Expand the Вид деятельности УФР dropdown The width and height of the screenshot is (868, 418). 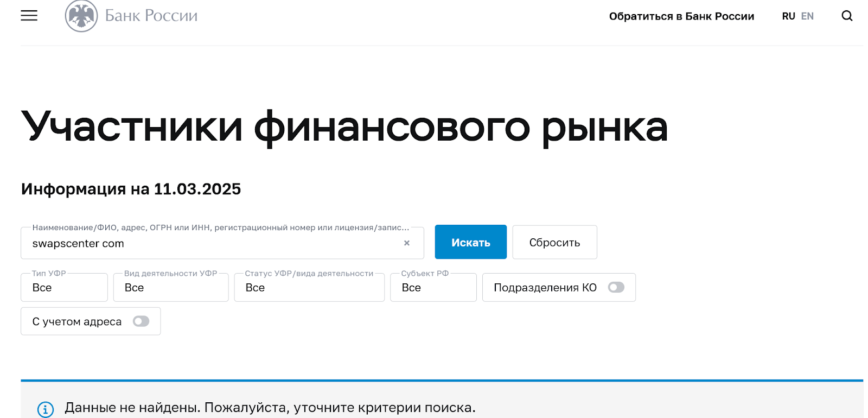[171, 287]
